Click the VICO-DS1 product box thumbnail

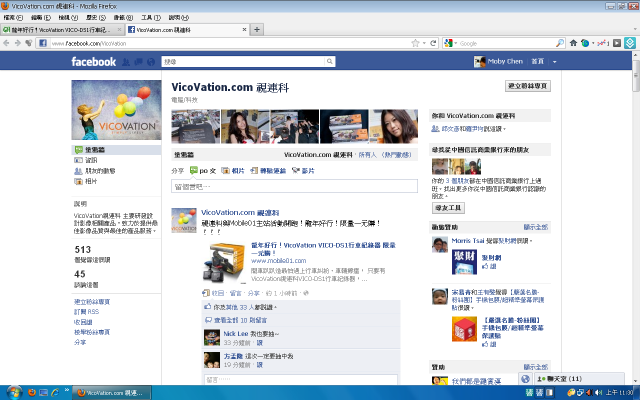pos(224,263)
